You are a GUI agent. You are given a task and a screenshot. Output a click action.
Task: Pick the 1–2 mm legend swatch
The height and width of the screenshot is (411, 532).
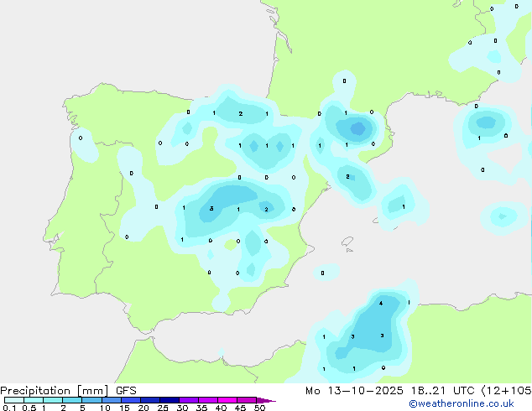[x=53, y=400]
